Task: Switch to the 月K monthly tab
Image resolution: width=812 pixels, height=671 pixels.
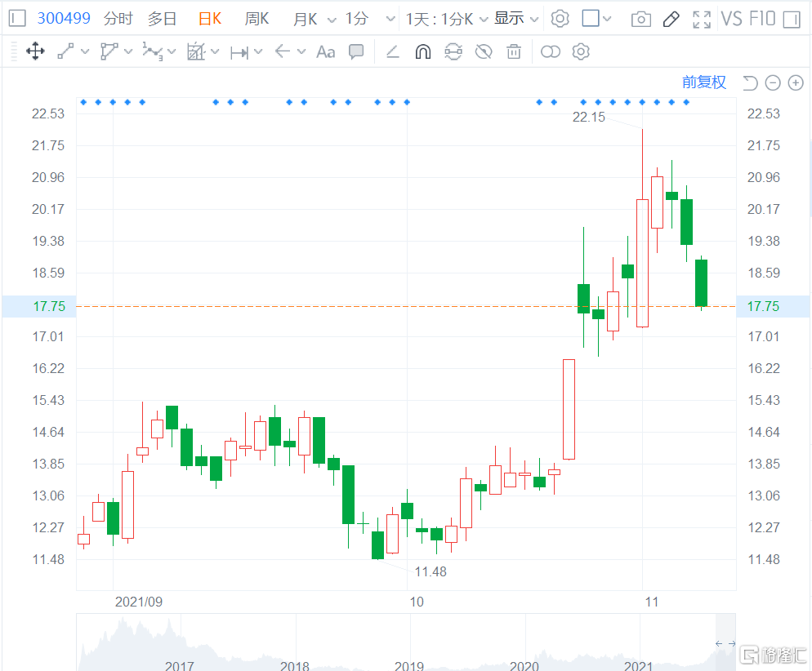Action: coord(305,19)
